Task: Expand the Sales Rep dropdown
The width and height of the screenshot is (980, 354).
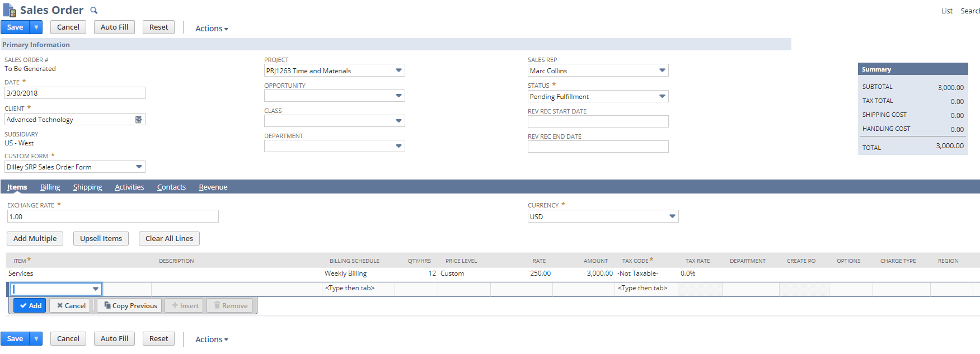Action: pyautogui.click(x=662, y=70)
